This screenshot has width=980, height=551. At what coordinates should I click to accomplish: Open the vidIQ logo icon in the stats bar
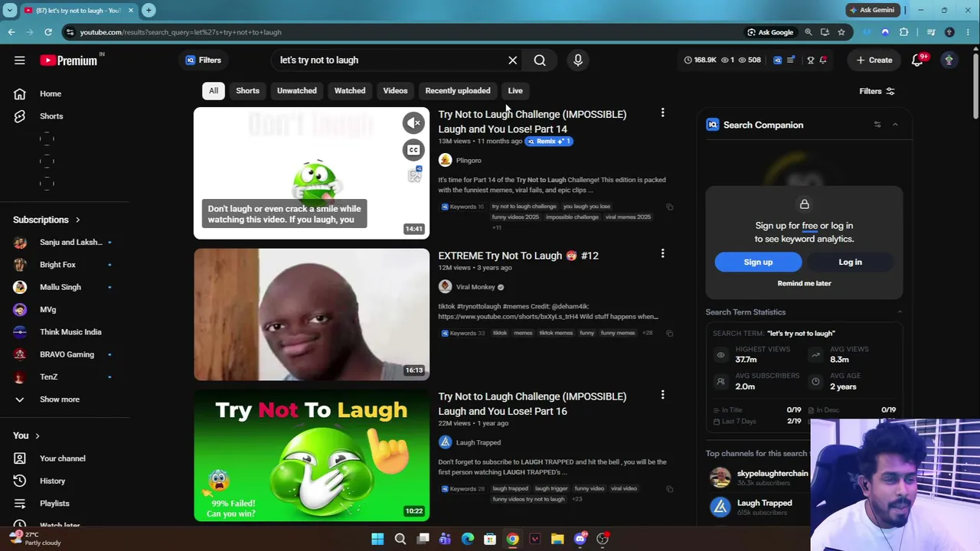(777, 60)
